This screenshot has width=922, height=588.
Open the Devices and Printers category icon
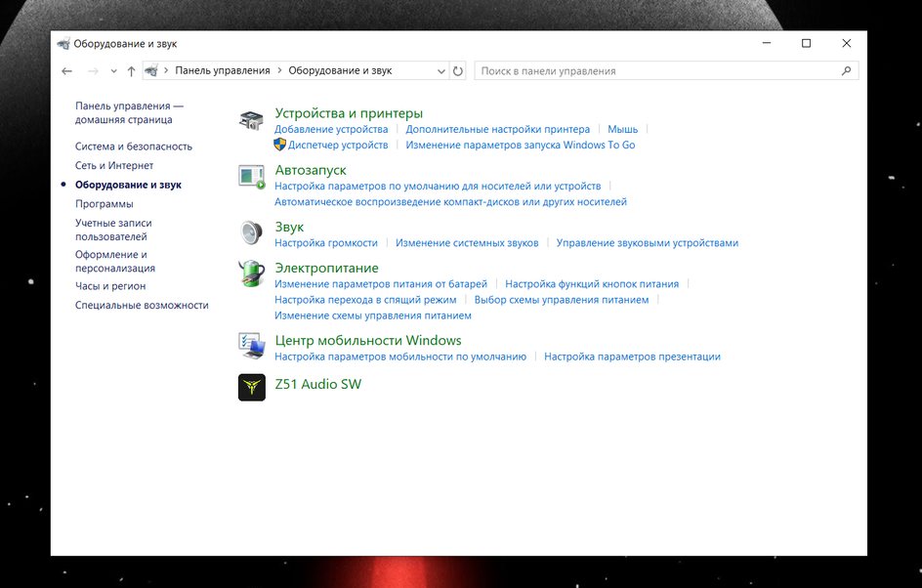[x=252, y=120]
